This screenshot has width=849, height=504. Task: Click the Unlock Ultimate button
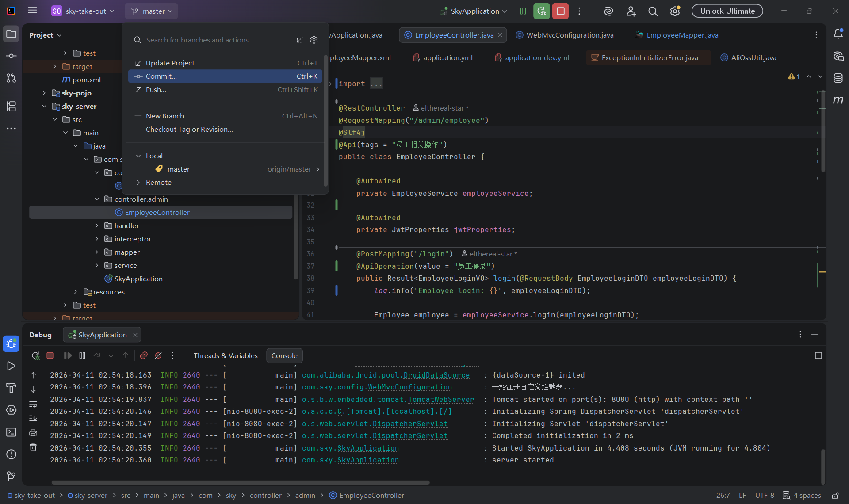pyautogui.click(x=727, y=11)
